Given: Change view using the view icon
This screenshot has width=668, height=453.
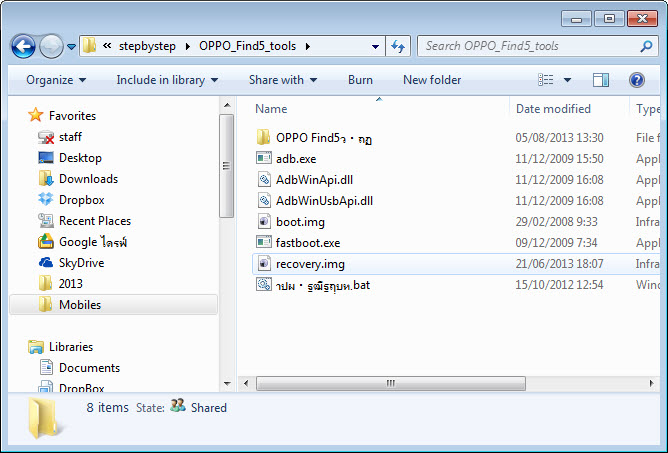Looking at the screenshot, I should tap(546, 80).
